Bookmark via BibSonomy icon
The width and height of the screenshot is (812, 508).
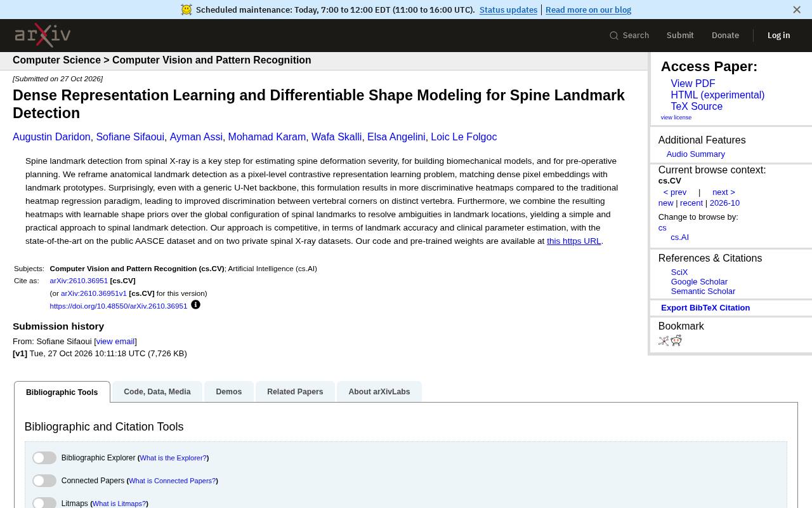coord(664,340)
